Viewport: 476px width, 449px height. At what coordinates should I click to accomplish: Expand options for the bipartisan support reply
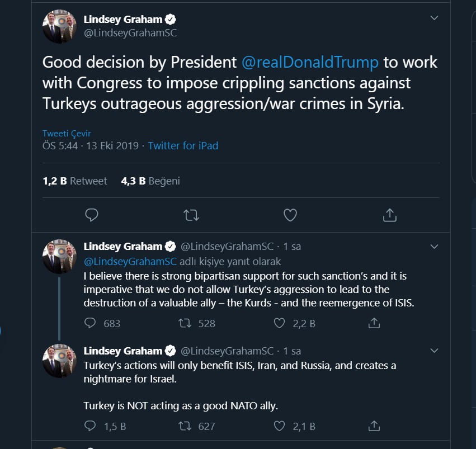[434, 247]
